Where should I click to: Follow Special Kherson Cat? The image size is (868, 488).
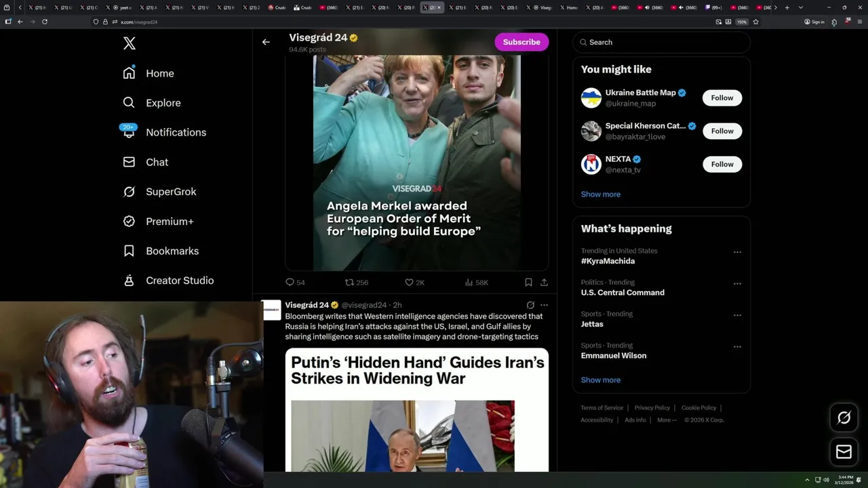point(722,131)
